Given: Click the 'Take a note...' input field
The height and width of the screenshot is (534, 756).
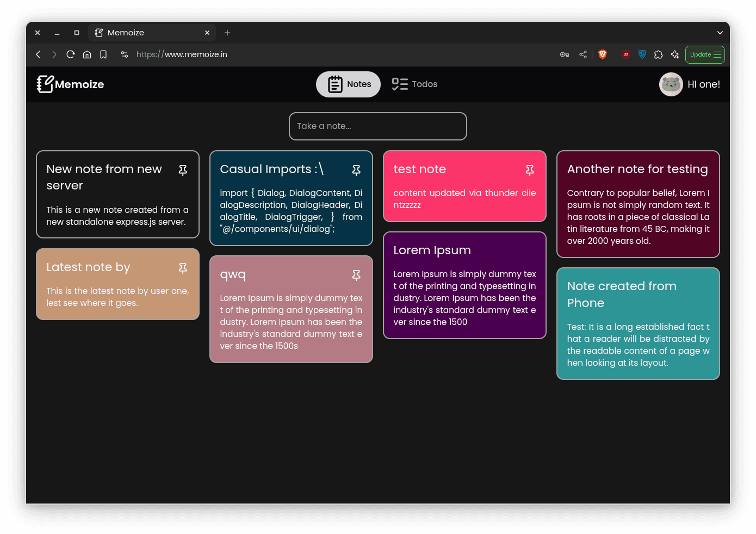Looking at the screenshot, I should point(377,126).
